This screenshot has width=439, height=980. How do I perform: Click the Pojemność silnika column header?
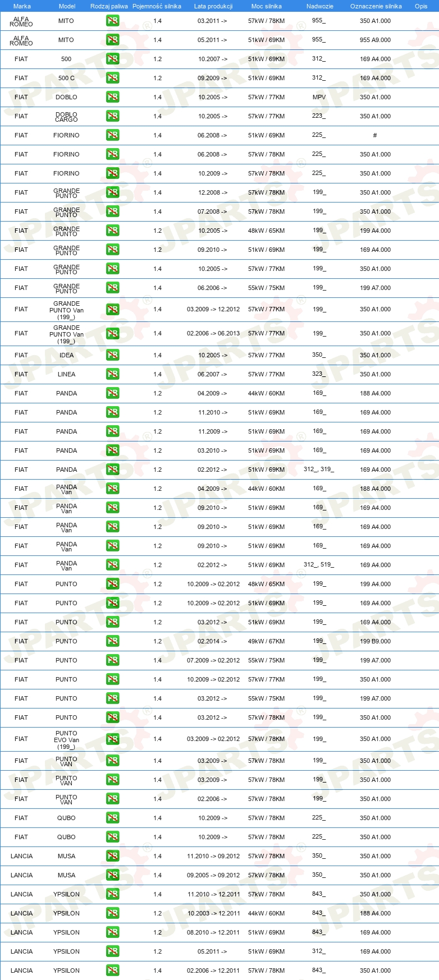point(157,6)
